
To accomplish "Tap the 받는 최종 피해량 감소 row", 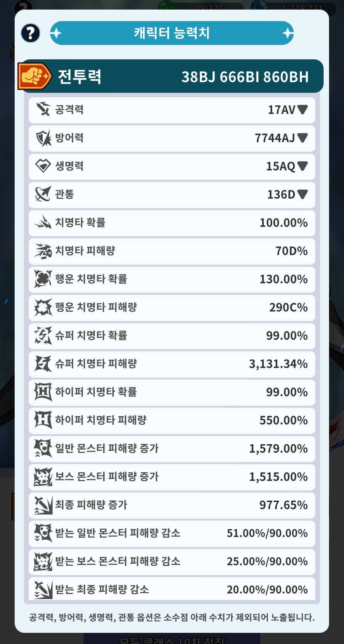I will click(172, 589).
